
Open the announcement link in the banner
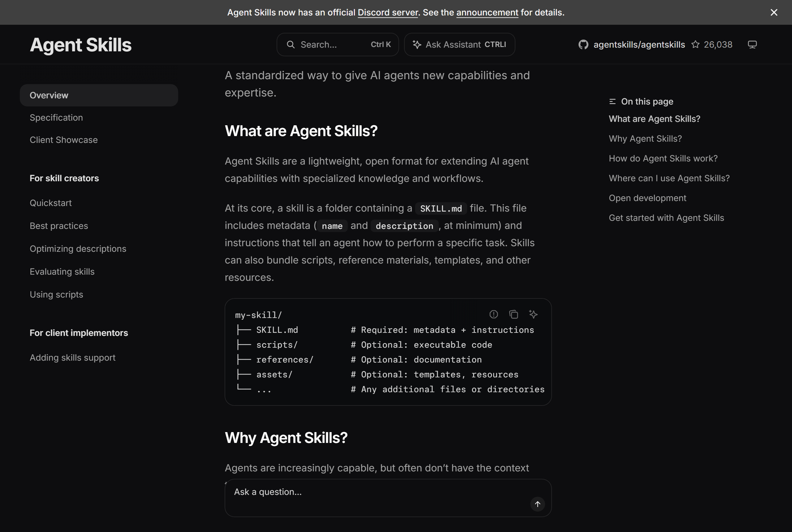(x=487, y=13)
